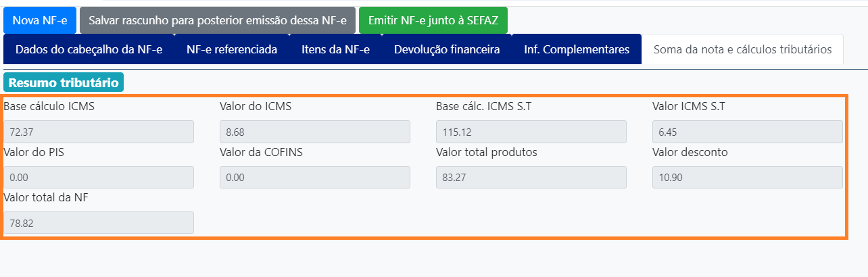Screen dimensions: 868x277
Task: Focus the Base cálculo ICMS input field
Action: (99, 132)
